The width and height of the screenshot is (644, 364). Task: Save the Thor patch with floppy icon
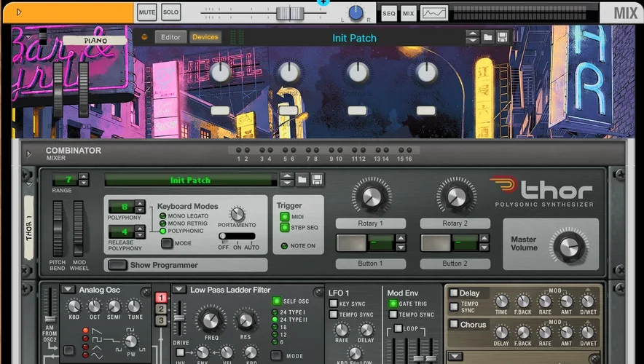click(x=318, y=180)
